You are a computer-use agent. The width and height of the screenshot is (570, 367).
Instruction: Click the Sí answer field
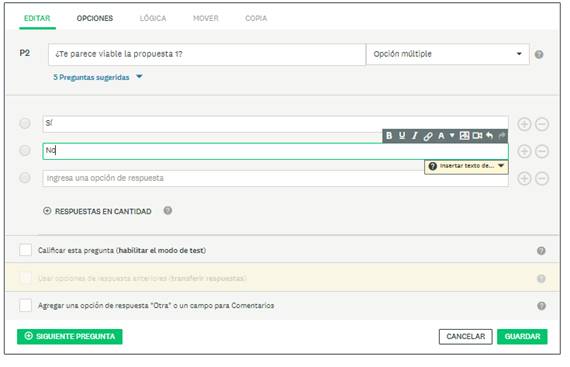tap(275, 124)
